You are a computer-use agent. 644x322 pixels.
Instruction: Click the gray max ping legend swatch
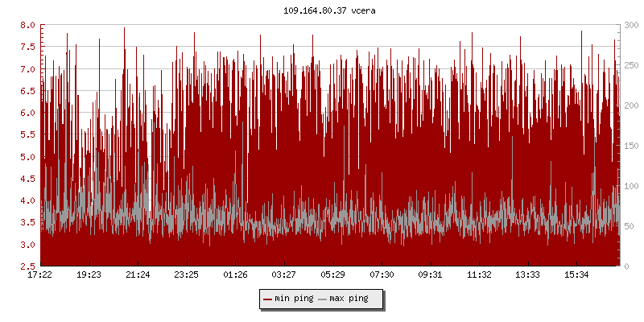323,299
